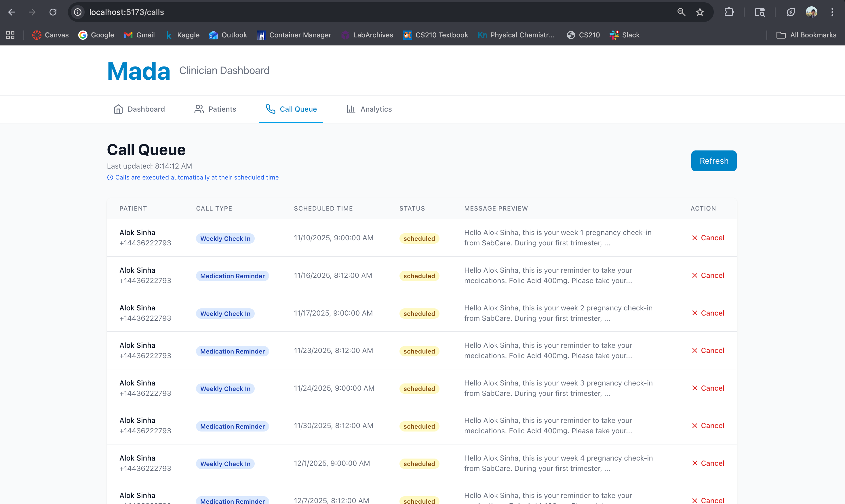Expand the All Bookmarks folder

click(x=806, y=35)
